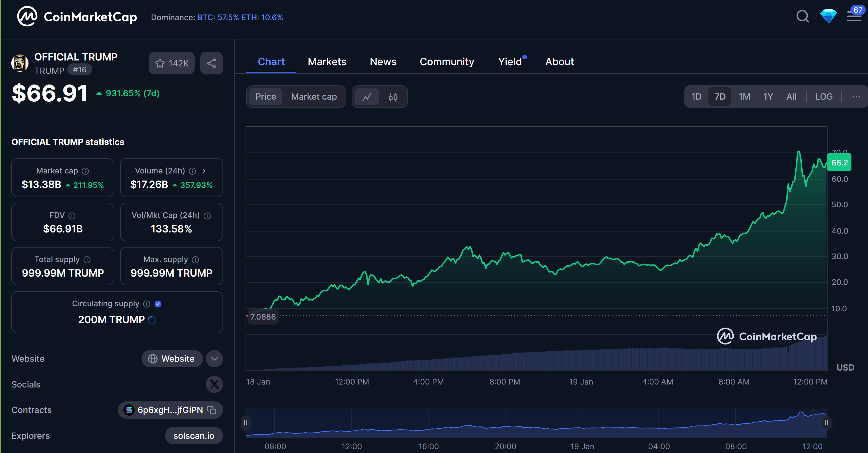Copy the contract address
This screenshot has height=453, width=868.
(212, 410)
